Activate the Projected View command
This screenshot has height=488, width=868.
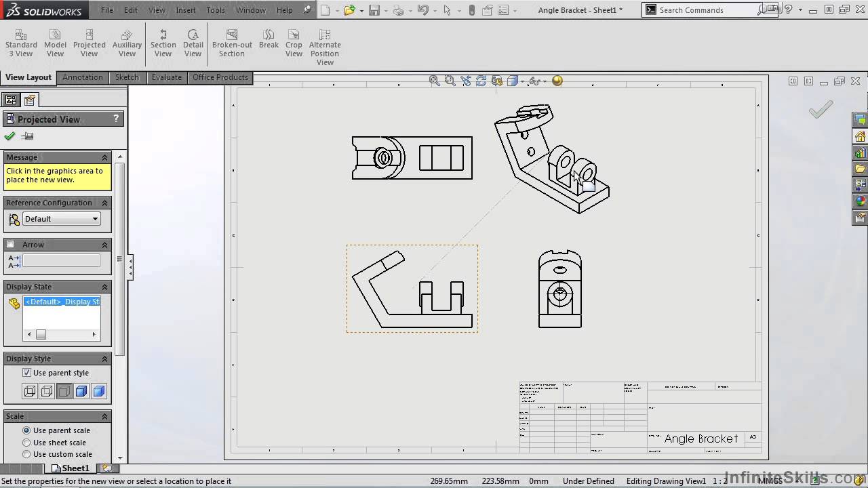(x=89, y=43)
